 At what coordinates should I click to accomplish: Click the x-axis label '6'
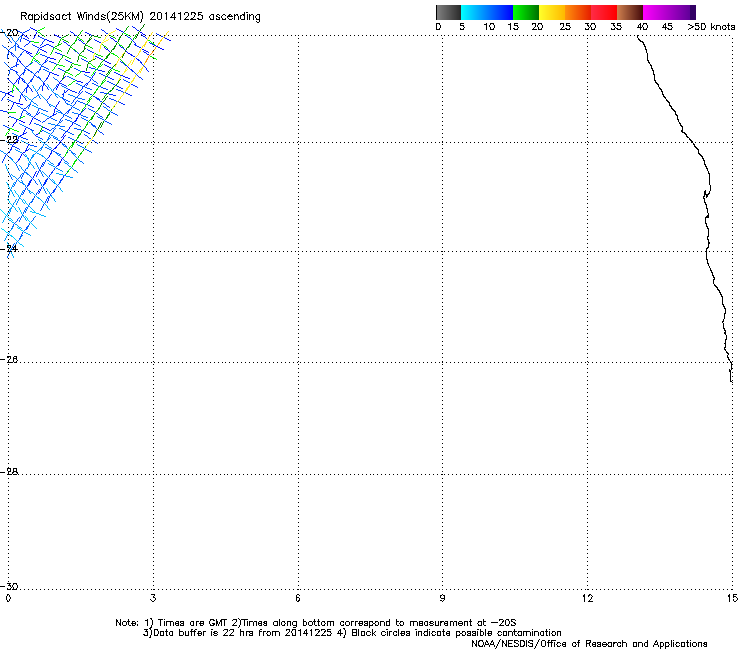(x=298, y=599)
